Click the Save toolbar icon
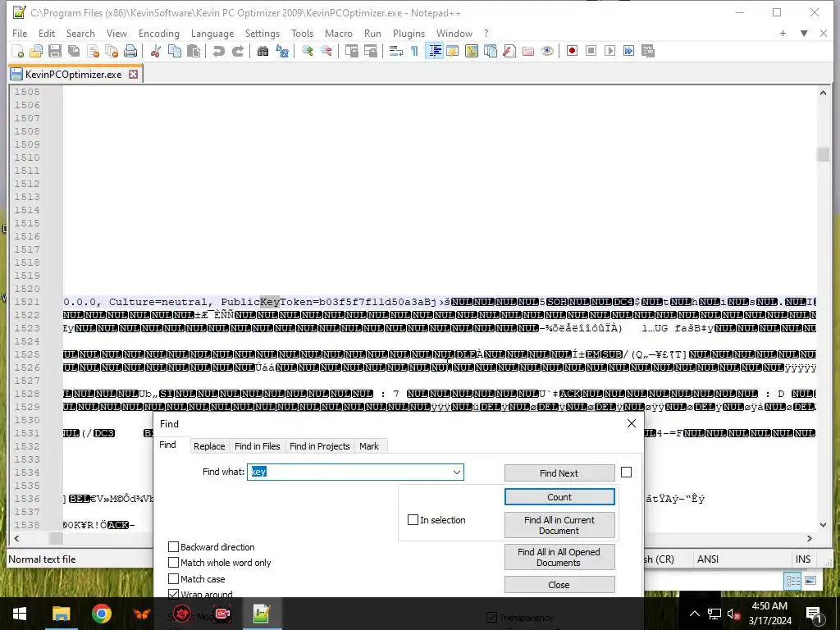The width and height of the screenshot is (840, 630). (x=55, y=51)
